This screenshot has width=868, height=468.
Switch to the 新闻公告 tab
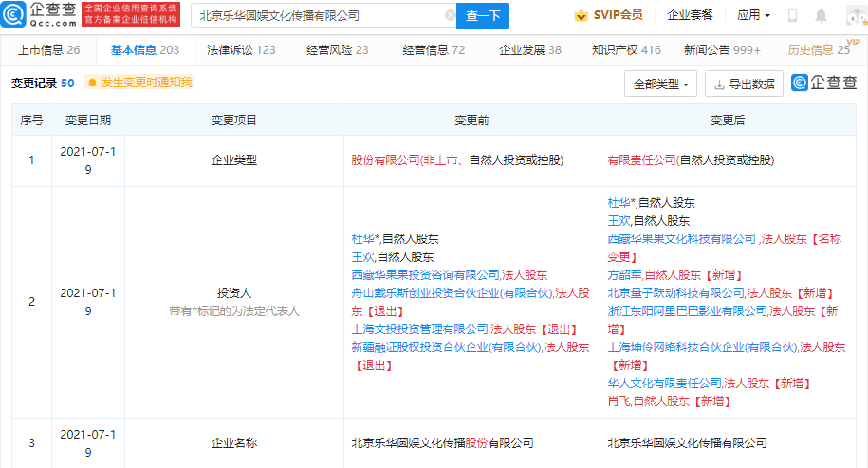point(722,50)
